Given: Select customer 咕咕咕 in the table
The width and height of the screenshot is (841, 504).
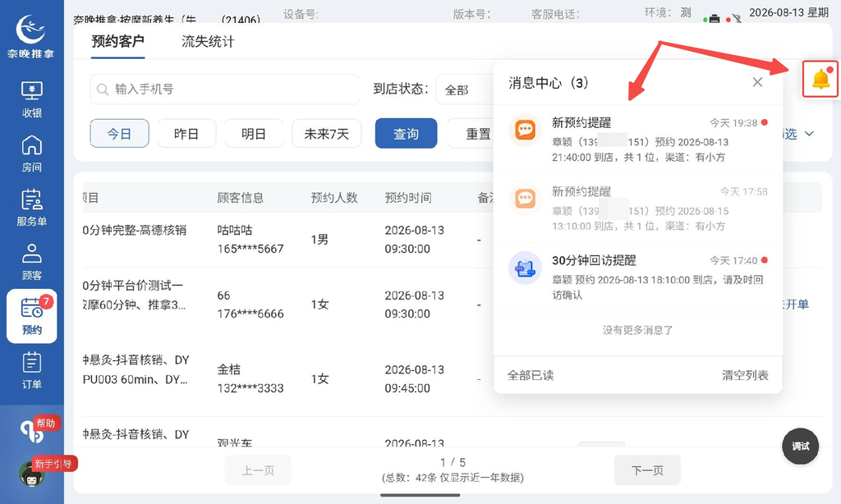Looking at the screenshot, I should pos(235,230).
